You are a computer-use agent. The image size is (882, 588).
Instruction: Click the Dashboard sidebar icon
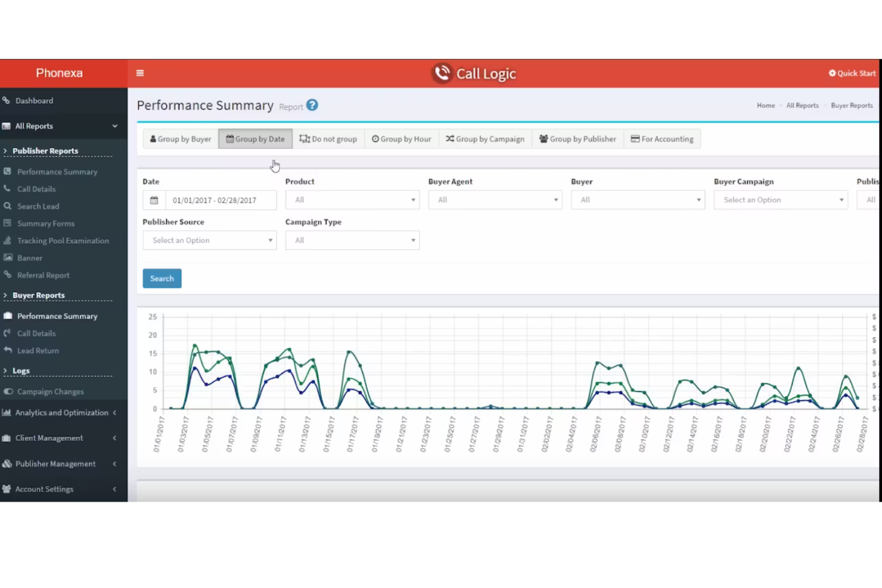(x=7, y=101)
